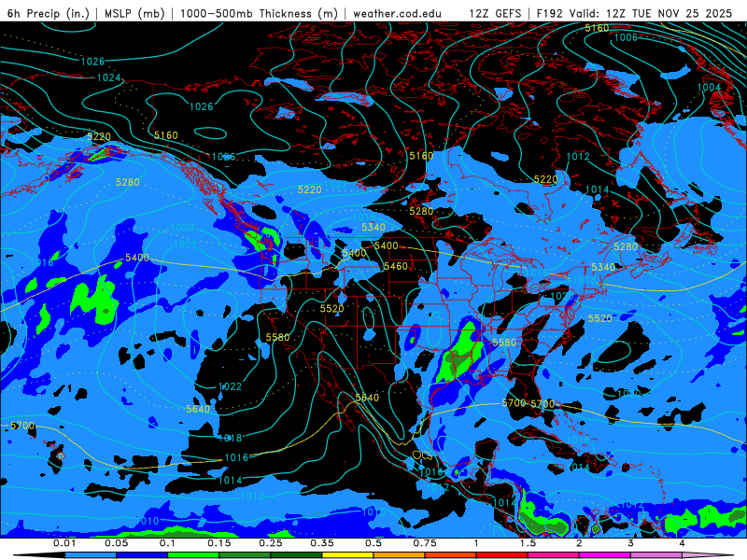Click the 5280 label over the North Pacific
747x560 pixels.
click(x=128, y=182)
